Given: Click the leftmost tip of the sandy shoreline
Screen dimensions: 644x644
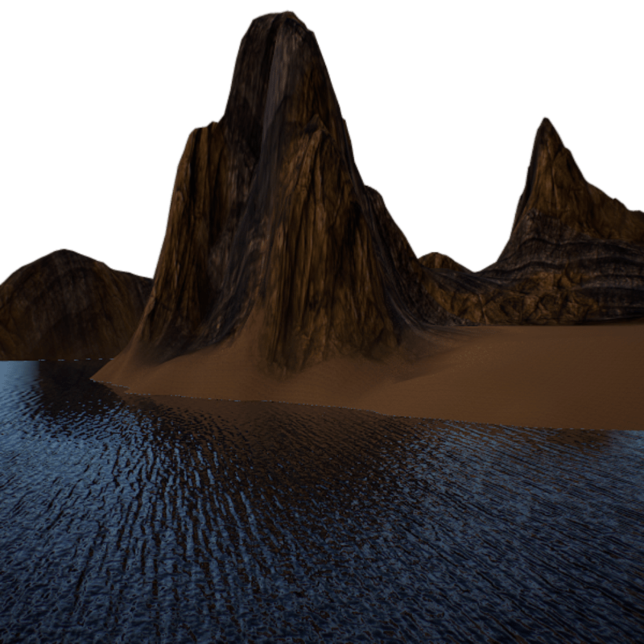Looking at the screenshot, I should (x=94, y=379).
